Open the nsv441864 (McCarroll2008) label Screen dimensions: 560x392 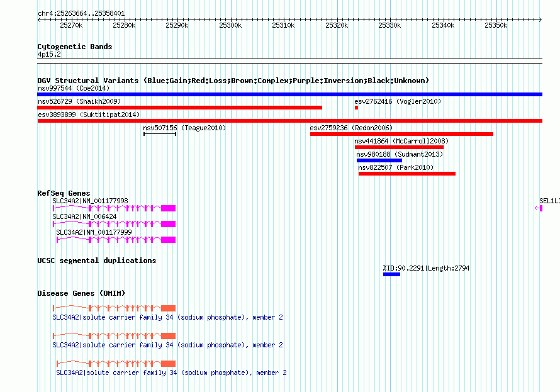pos(401,141)
